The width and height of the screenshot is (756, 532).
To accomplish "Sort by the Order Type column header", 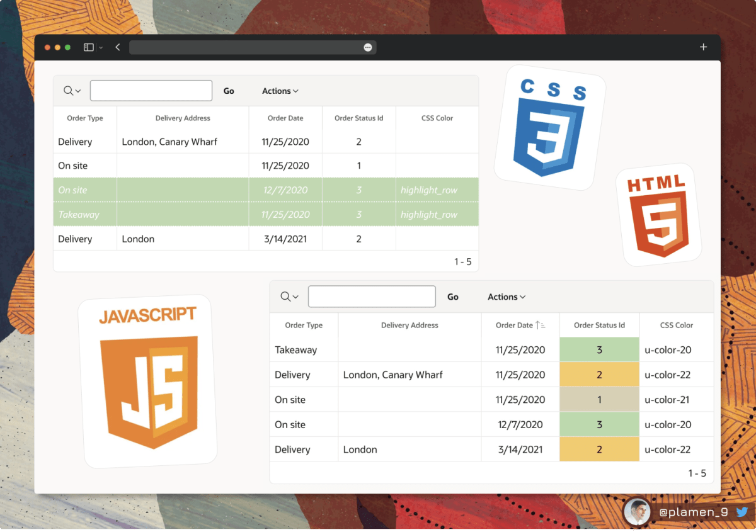I will pos(84,118).
